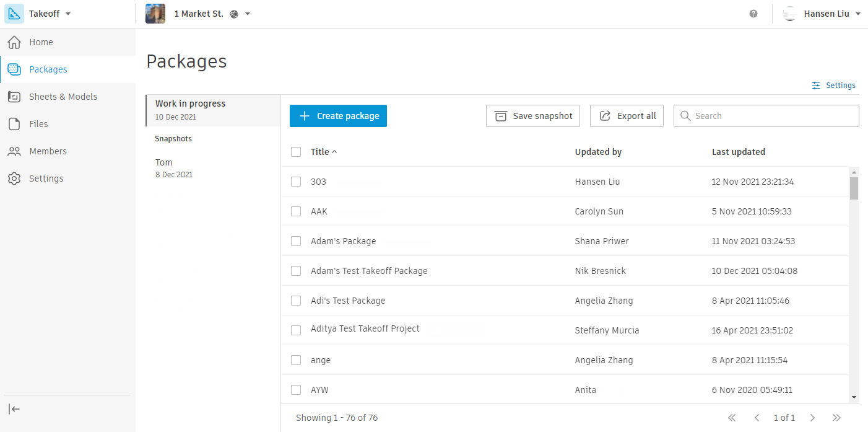This screenshot has width=868, height=432.
Task: Click the Takeoff product logo icon
Action: (x=14, y=14)
